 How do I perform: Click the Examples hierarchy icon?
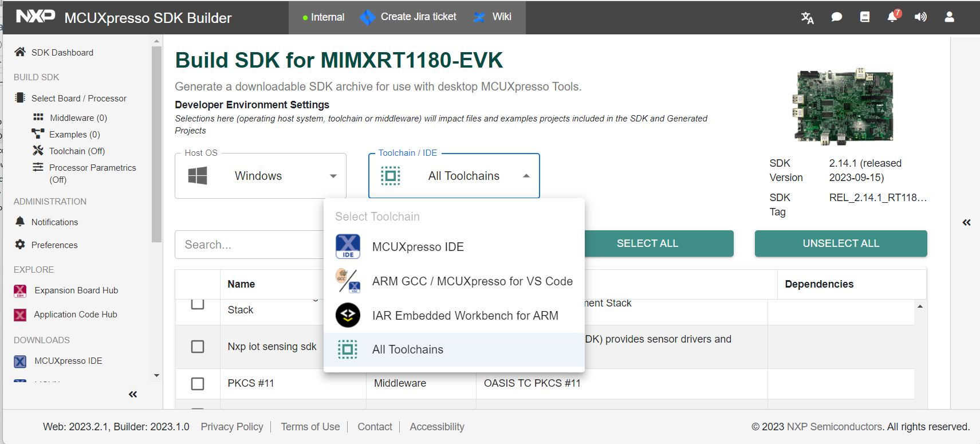click(x=38, y=134)
